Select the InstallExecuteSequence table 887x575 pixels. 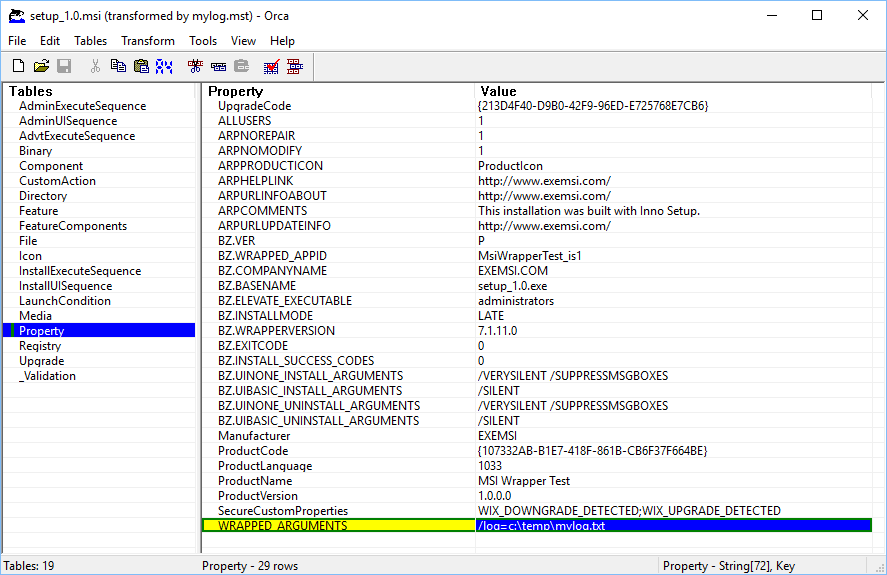coord(80,271)
